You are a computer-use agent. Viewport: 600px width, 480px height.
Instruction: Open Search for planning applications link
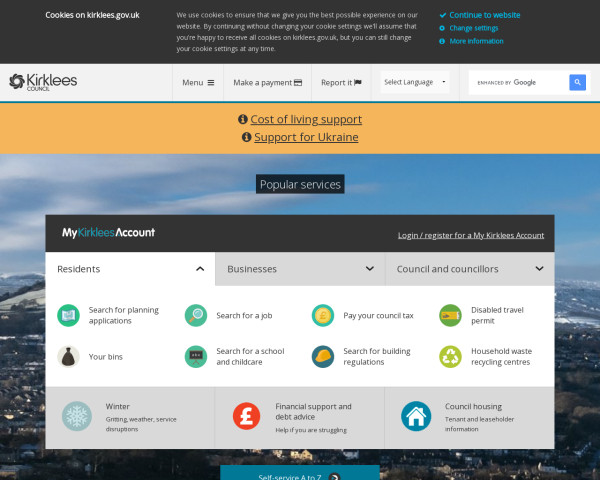124,315
